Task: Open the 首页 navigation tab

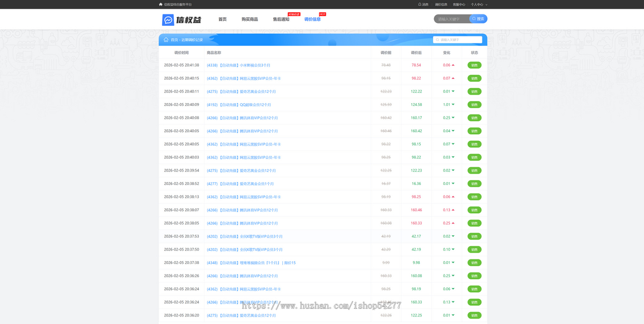Action: [222, 19]
